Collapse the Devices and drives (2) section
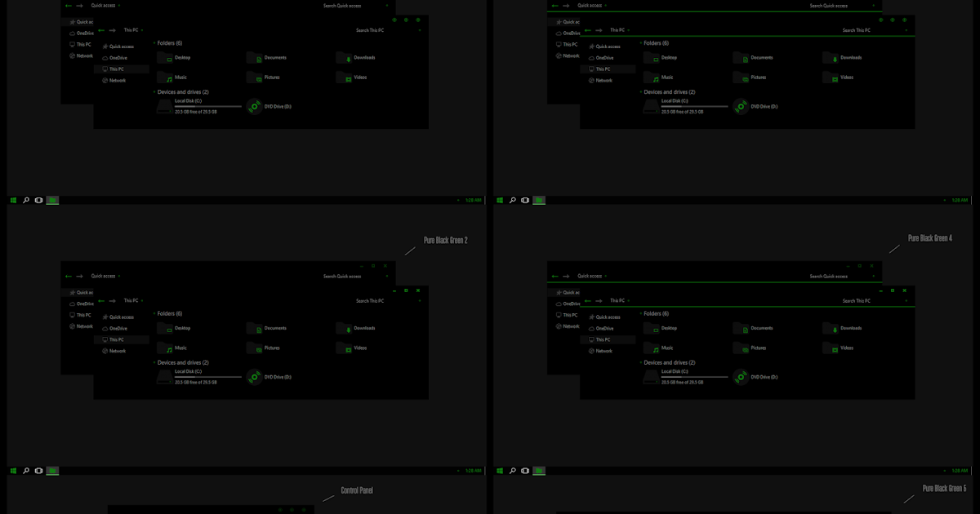The image size is (980, 514). (x=153, y=91)
